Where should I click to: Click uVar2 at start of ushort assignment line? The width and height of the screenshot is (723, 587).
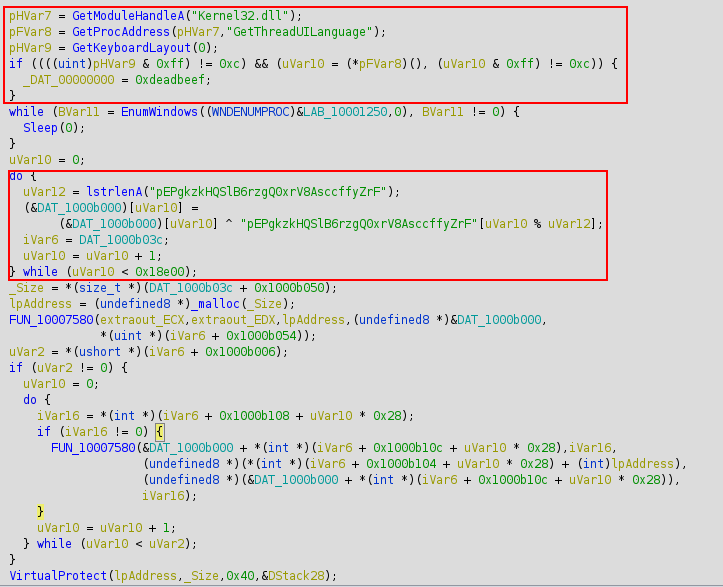tap(26, 352)
